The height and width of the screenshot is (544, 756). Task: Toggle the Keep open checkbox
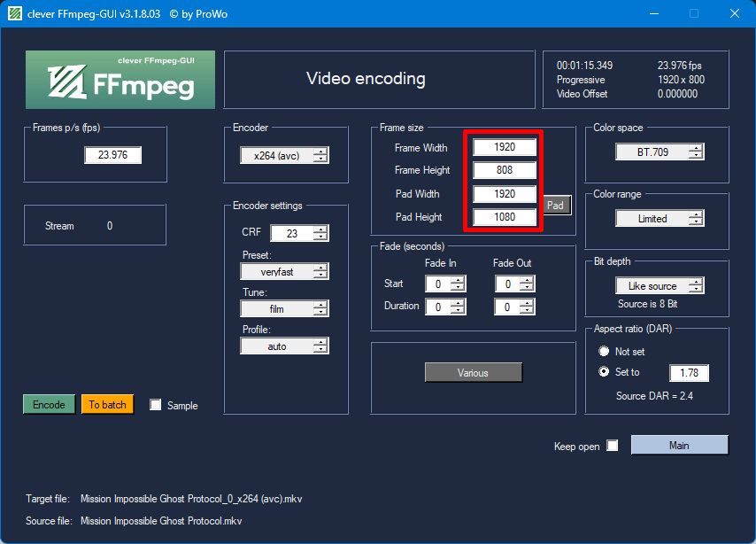612,445
